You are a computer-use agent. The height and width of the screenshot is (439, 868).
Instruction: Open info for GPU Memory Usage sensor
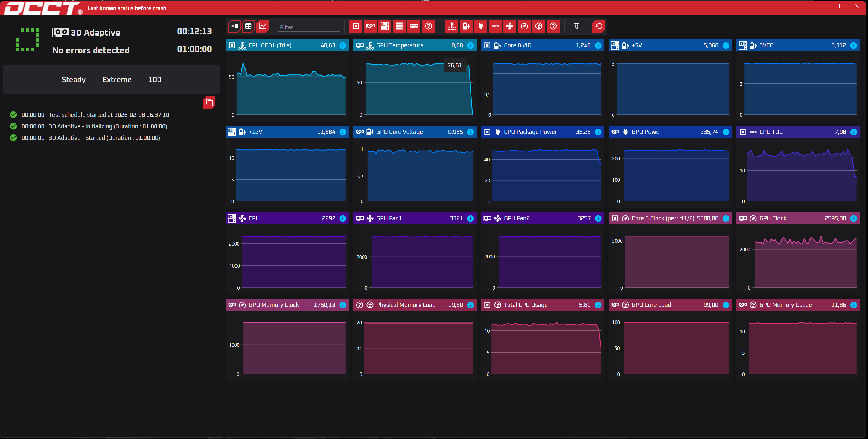point(854,305)
